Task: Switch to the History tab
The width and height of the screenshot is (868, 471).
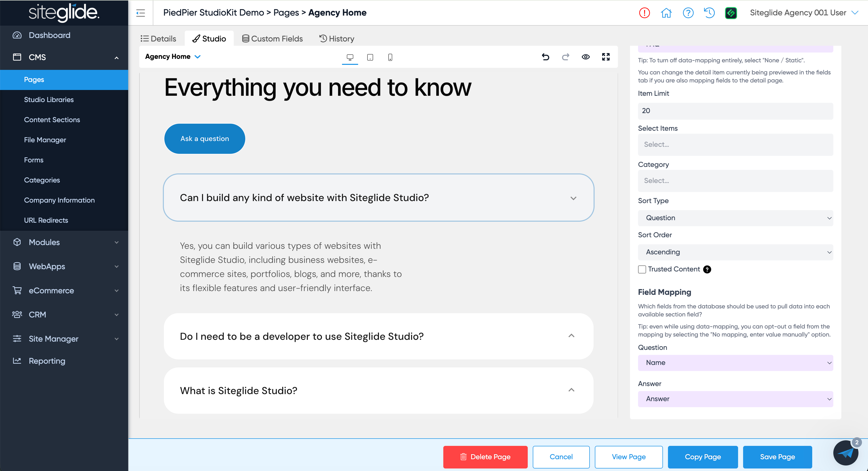Action: pos(336,39)
